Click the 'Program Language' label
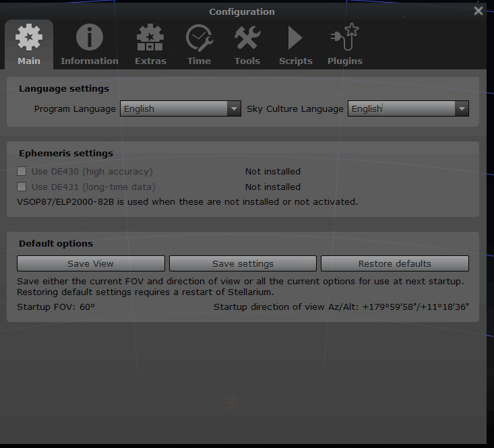 click(75, 109)
